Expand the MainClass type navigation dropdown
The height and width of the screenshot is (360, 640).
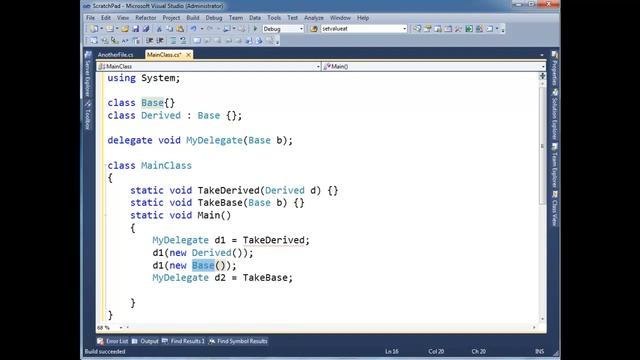pos(318,66)
